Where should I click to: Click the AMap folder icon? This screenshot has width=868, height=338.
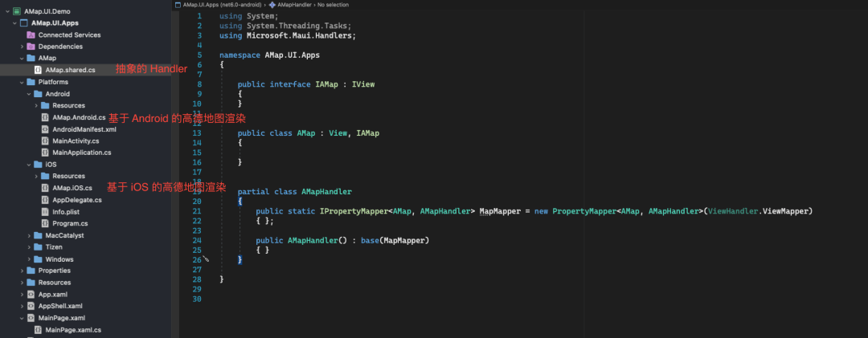click(31, 58)
